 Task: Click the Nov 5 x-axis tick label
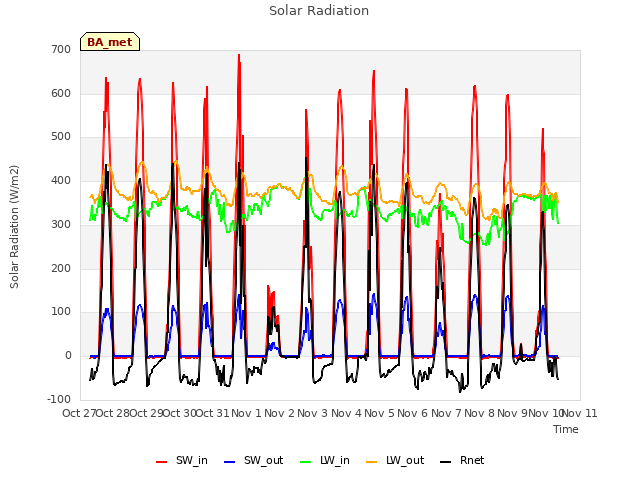pyautogui.click(x=380, y=413)
